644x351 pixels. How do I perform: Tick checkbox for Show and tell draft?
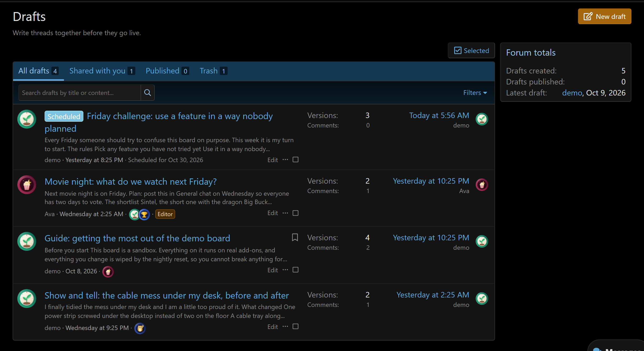coord(296,326)
